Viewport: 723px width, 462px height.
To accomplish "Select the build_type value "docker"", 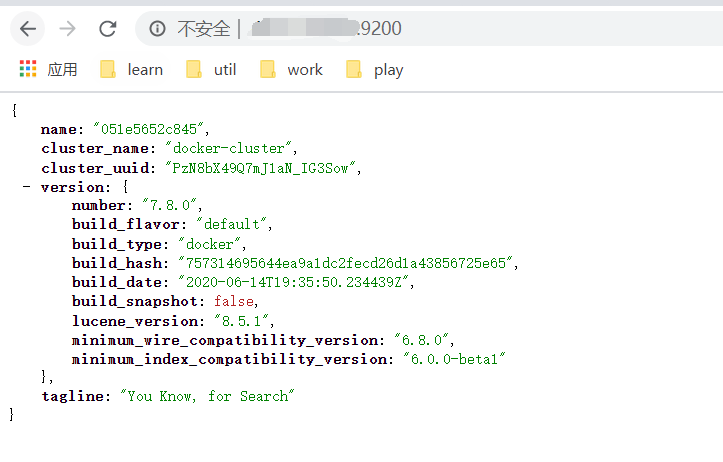I will coord(210,244).
